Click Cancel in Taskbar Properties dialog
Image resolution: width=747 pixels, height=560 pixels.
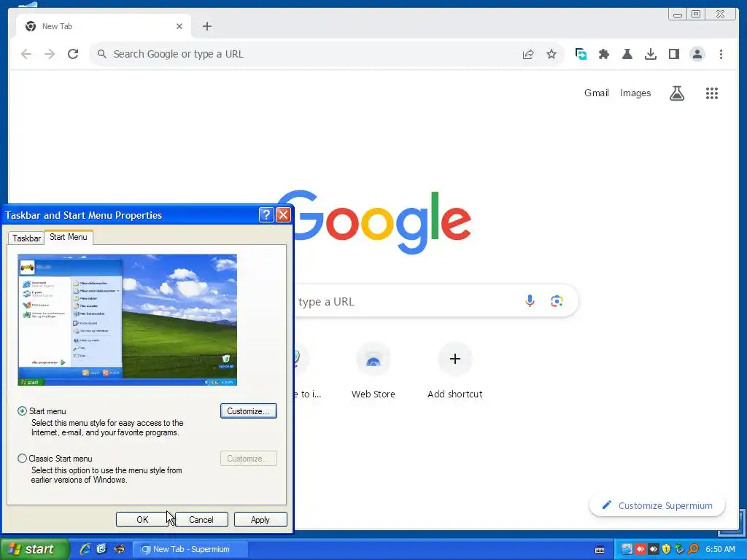coord(201,519)
